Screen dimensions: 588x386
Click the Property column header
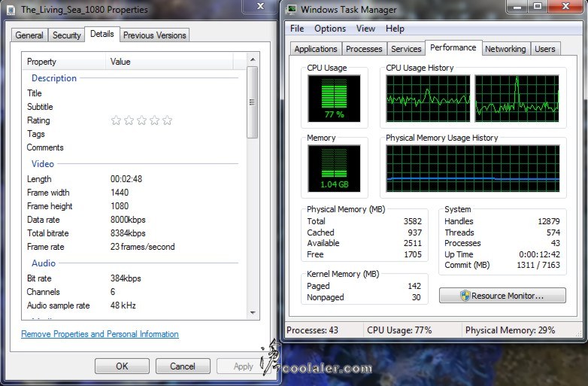(64, 62)
